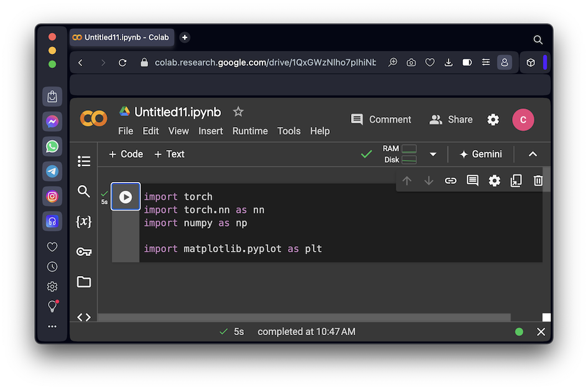Copy link to cell

coord(450,181)
